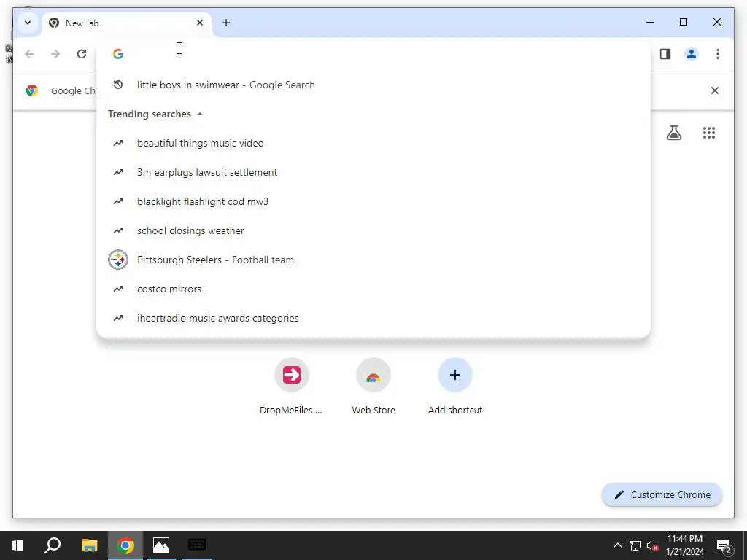Screen dimensions: 747x560
Task: Open Windows taskbar search
Action: tap(53, 545)
